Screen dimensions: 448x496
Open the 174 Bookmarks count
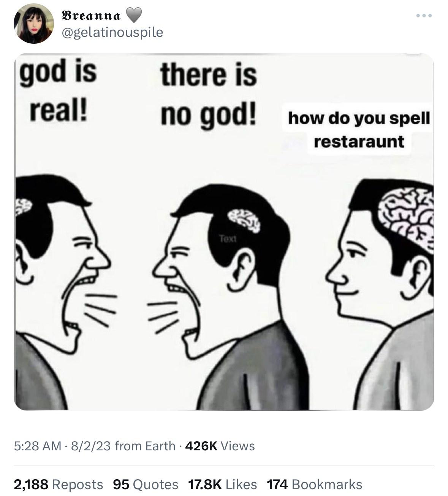point(314,484)
